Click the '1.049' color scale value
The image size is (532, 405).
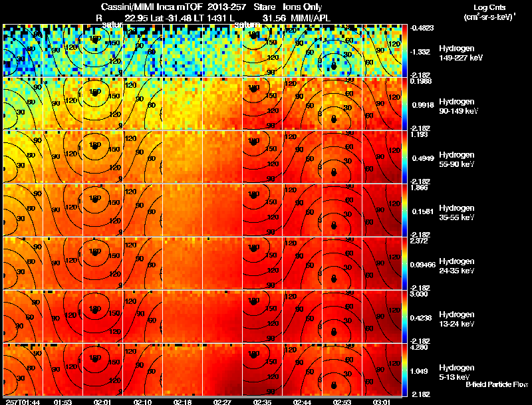tap(420, 371)
